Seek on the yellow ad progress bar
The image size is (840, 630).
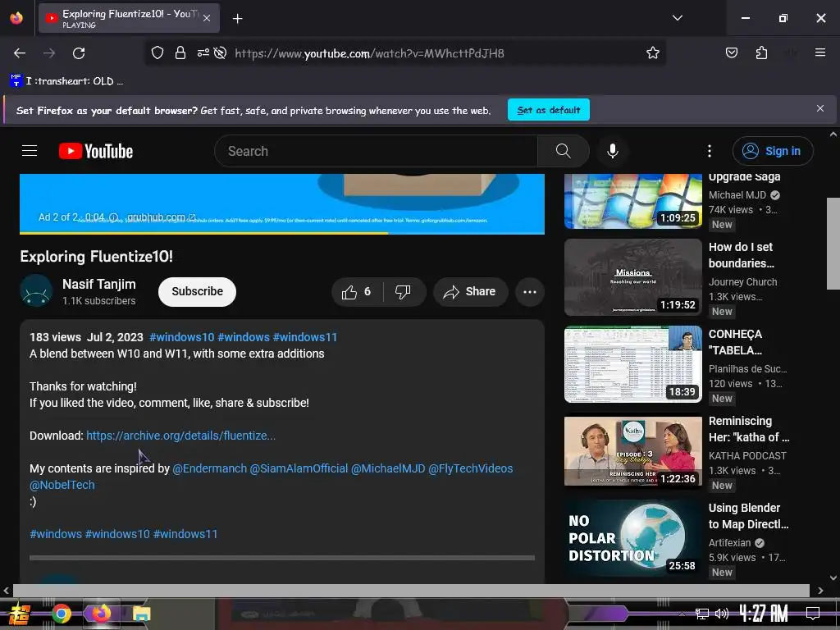[282, 233]
